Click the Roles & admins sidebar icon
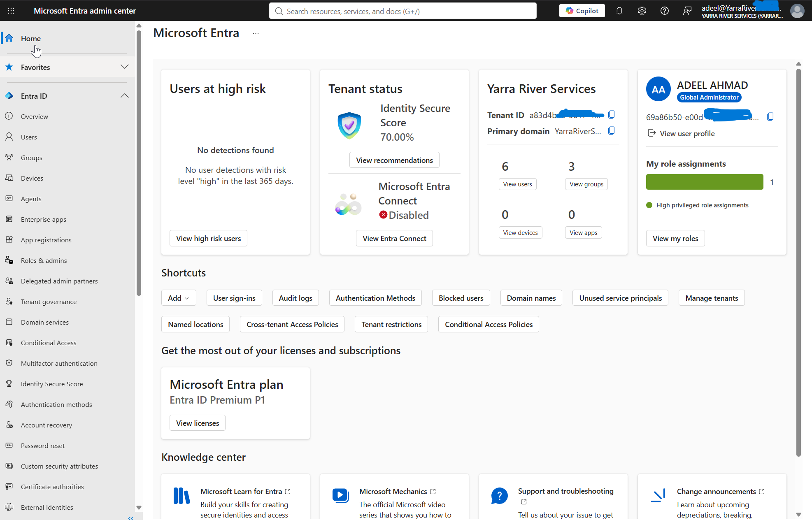The image size is (812, 520). 9,260
